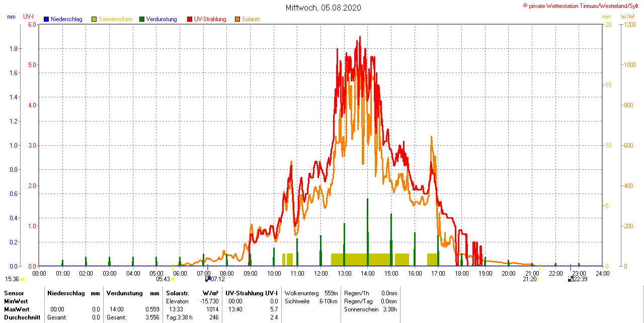Image resolution: width=644 pixels, height=323 pixels.
Task: Click the Verdunstung Gesamt value 3.556
Action: click(152, 317)
